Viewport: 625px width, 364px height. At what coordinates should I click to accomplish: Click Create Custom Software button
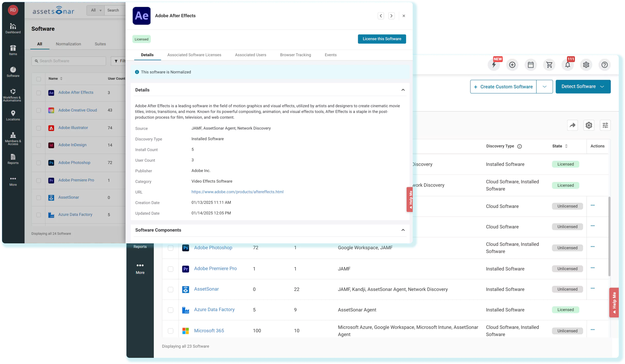tap(503, 87)
